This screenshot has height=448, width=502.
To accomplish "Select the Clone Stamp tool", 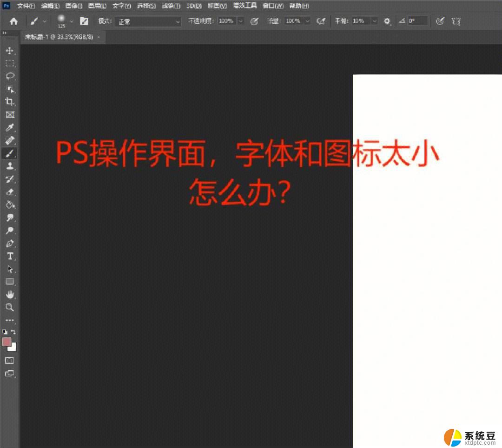I will pos(10,166).
